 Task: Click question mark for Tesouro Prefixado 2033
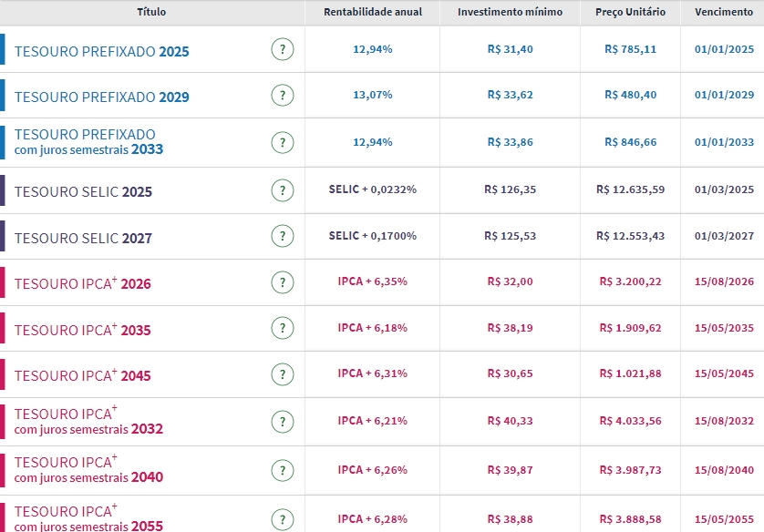[x=283, y=142]
